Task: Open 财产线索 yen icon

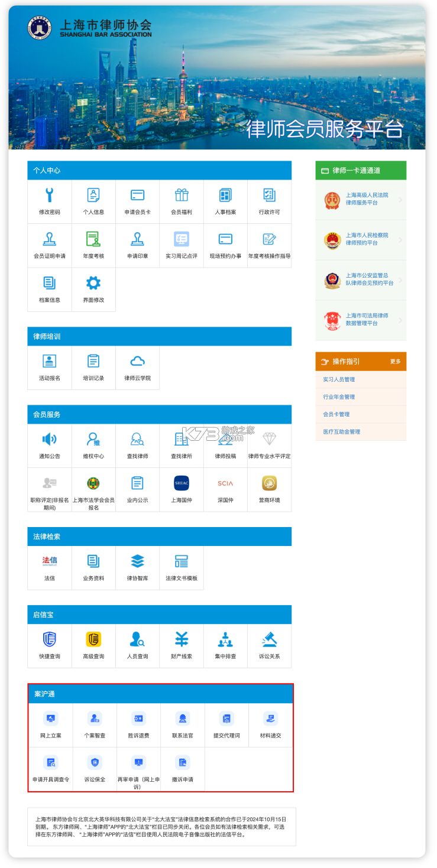Action: tap(182, 639)
